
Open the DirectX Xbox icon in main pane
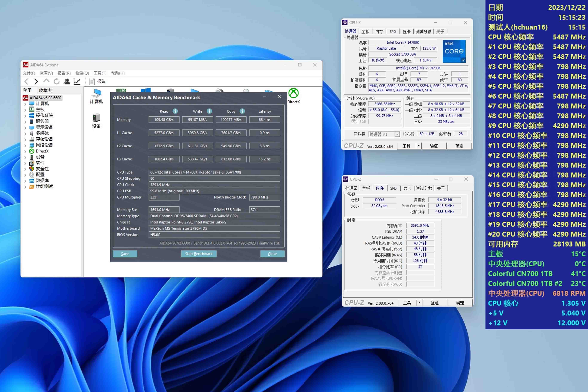click(x=294, y=93)
